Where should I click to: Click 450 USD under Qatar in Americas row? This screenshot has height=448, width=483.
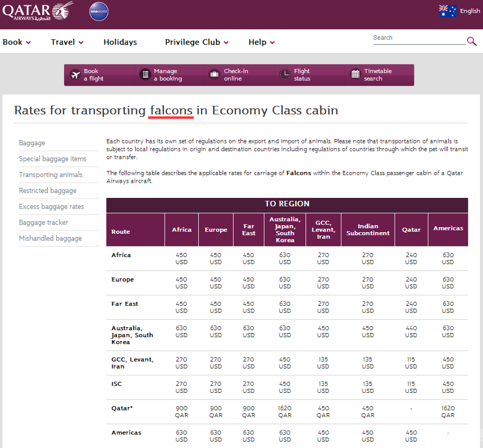click(x=411, y=436)
